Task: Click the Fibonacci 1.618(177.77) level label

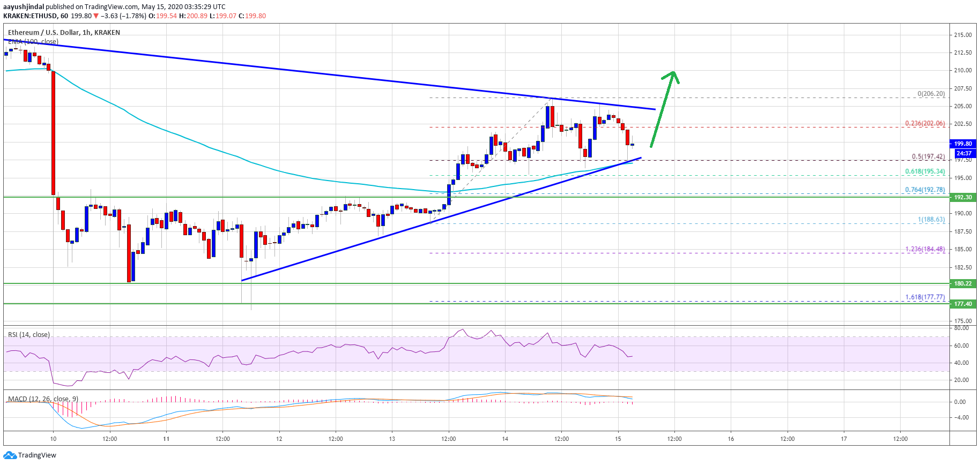Action: point(925,297)
